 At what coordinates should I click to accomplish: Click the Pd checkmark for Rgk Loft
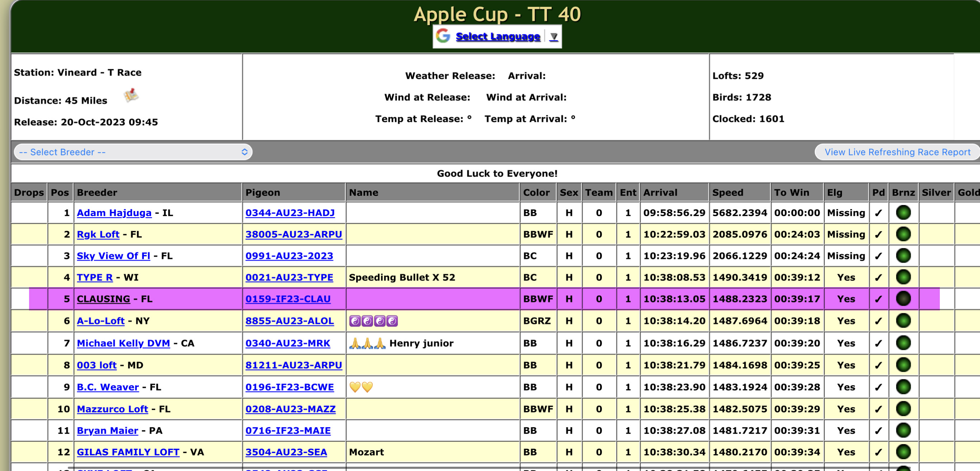coord(878,234)
